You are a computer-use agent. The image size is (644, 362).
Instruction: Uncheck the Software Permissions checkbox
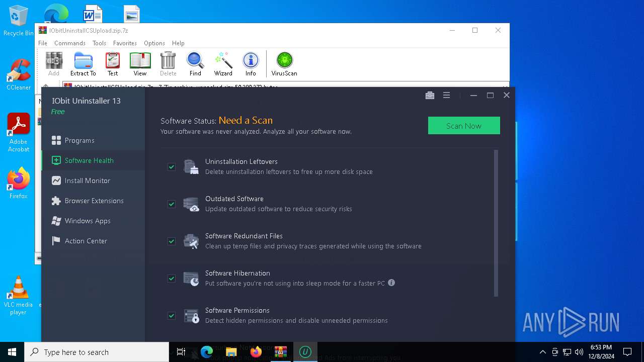pyautogui.click(x=172, y=315)
